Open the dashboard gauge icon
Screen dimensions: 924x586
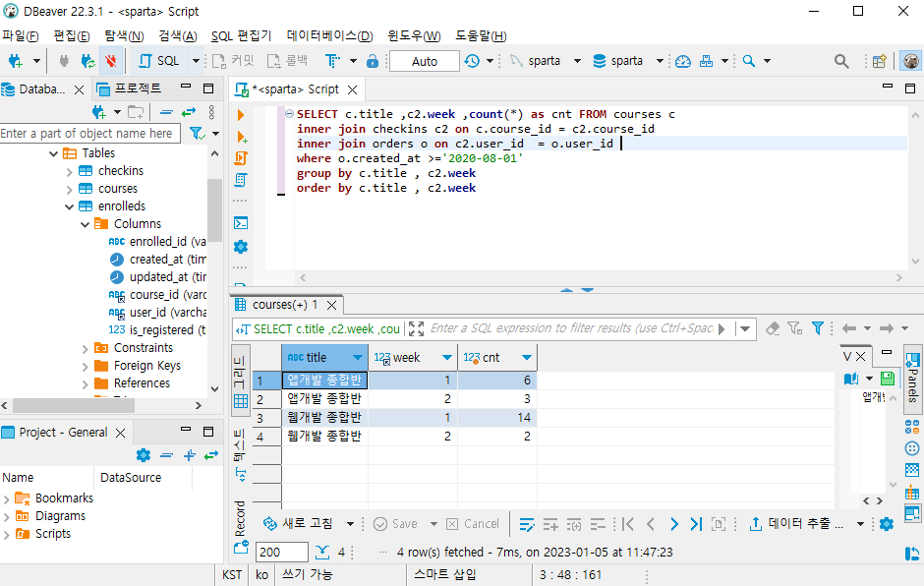[683, 61]
